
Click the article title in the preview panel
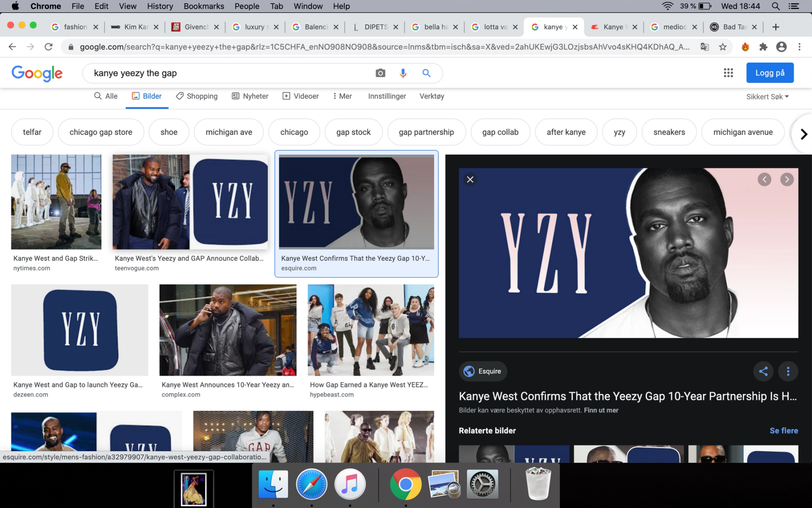627,396
